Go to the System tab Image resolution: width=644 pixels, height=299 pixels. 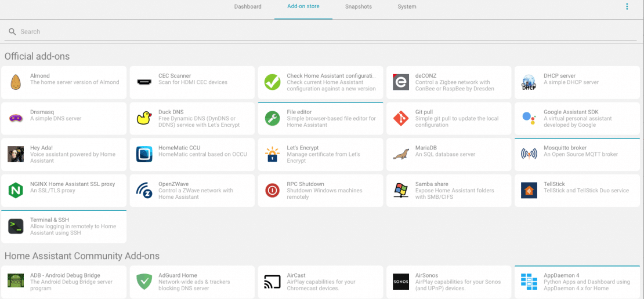point(407,6)
